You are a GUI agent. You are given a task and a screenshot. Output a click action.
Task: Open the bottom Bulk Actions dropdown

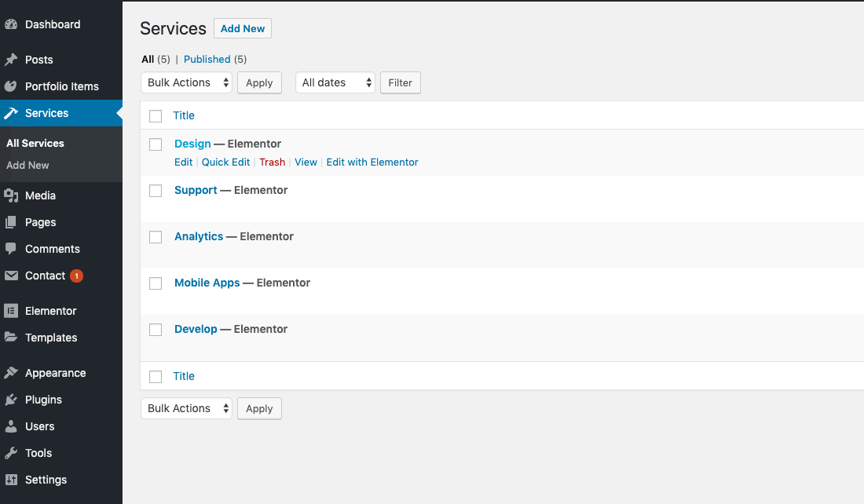[x=186, y=408]
